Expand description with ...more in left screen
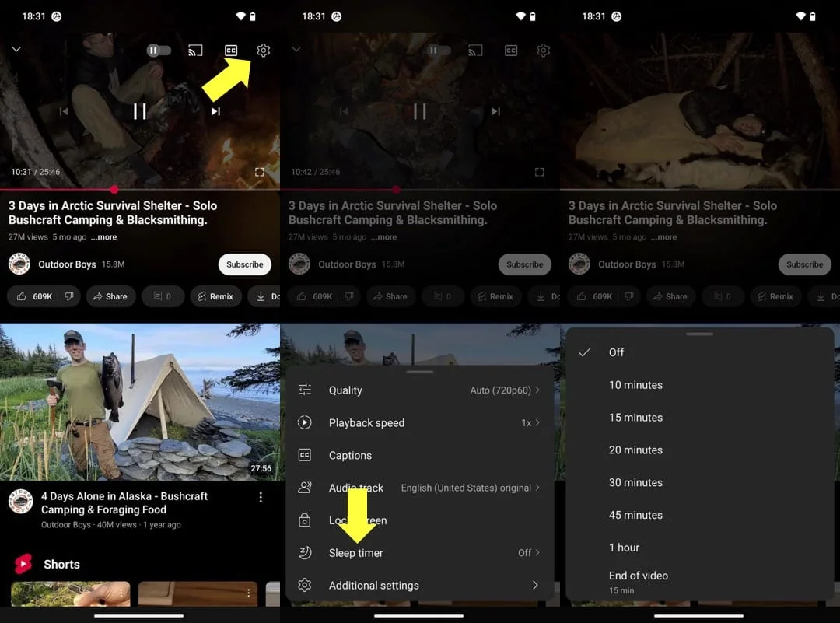This screenshot has height=623, width=840. point(104,236)
